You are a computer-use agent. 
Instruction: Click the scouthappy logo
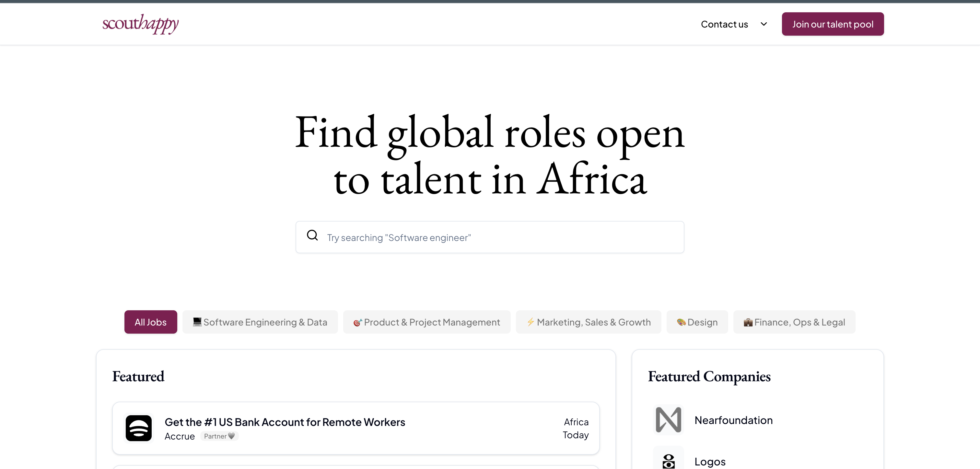click(140, 24)
